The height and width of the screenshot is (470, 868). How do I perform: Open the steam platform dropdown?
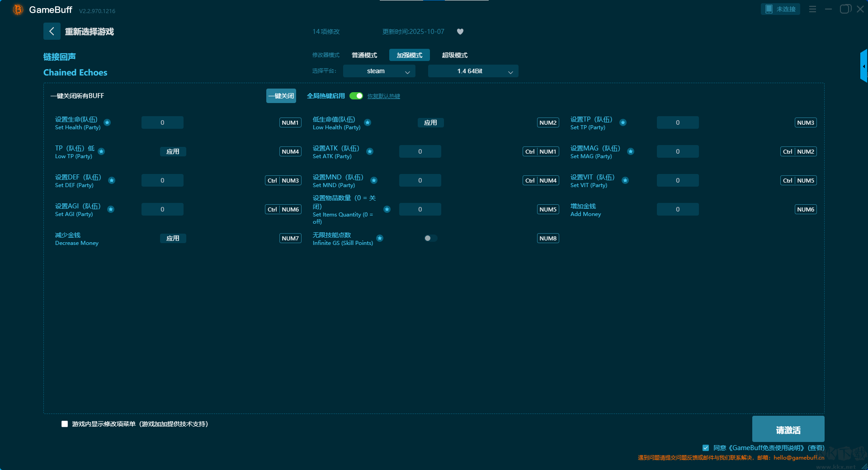(x=379, y=71)
